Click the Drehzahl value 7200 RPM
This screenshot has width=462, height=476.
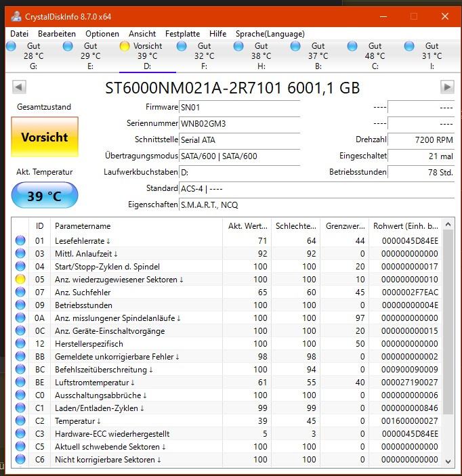tap(421, 140)
